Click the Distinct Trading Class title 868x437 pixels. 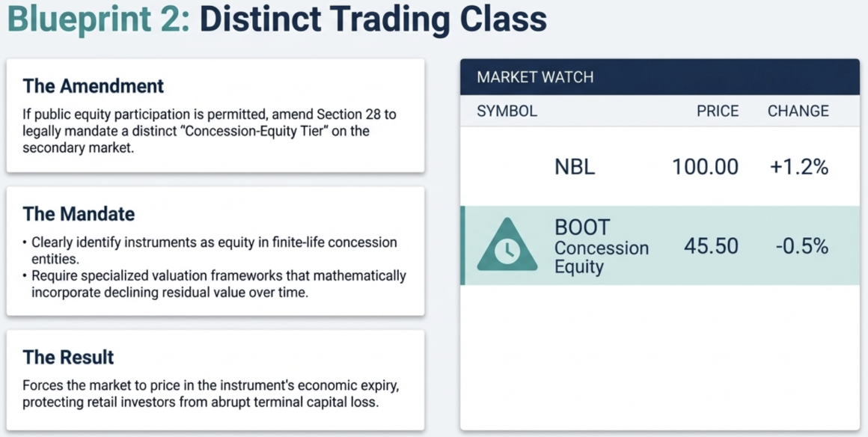(373, 20)
